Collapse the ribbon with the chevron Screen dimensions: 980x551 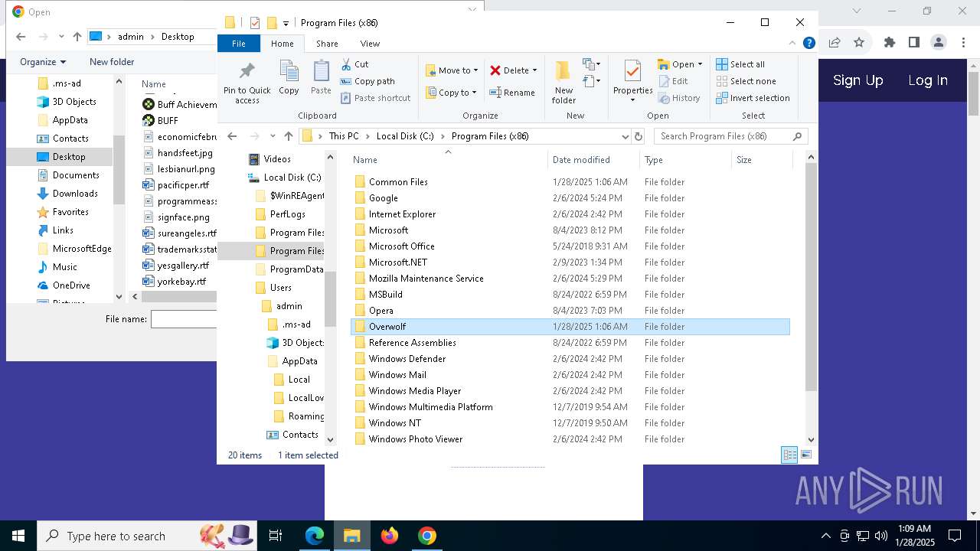[x=793, y=44]
